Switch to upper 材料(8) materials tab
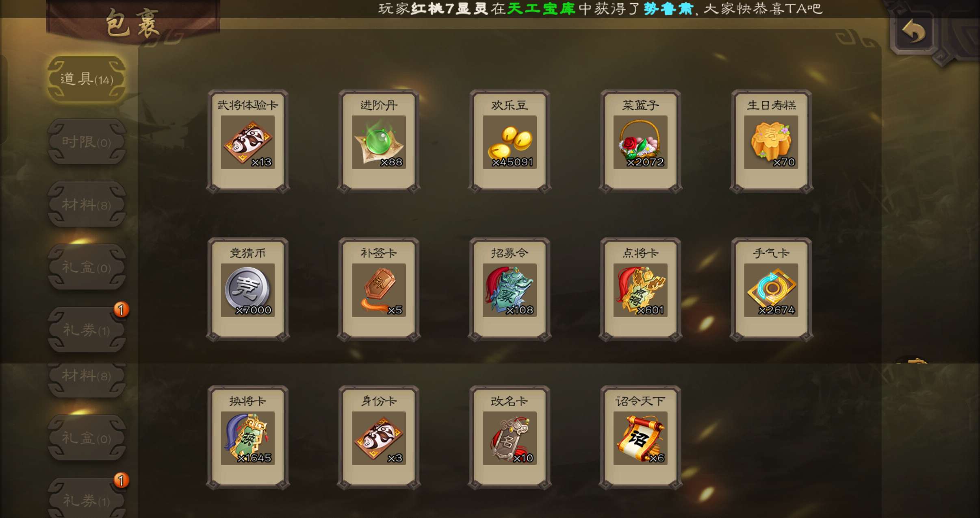The height and width of the screenshot is (518, 980). (x=87, y=205)
